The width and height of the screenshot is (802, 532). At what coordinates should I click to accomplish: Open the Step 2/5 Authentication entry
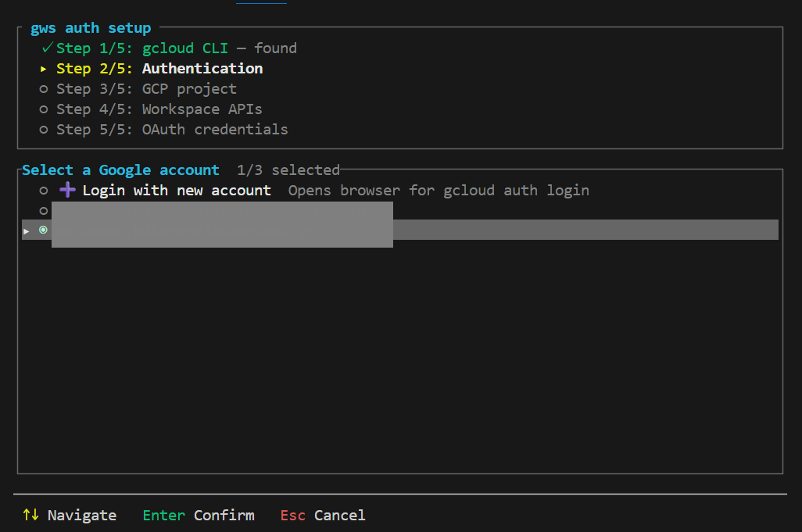(159, 69)
